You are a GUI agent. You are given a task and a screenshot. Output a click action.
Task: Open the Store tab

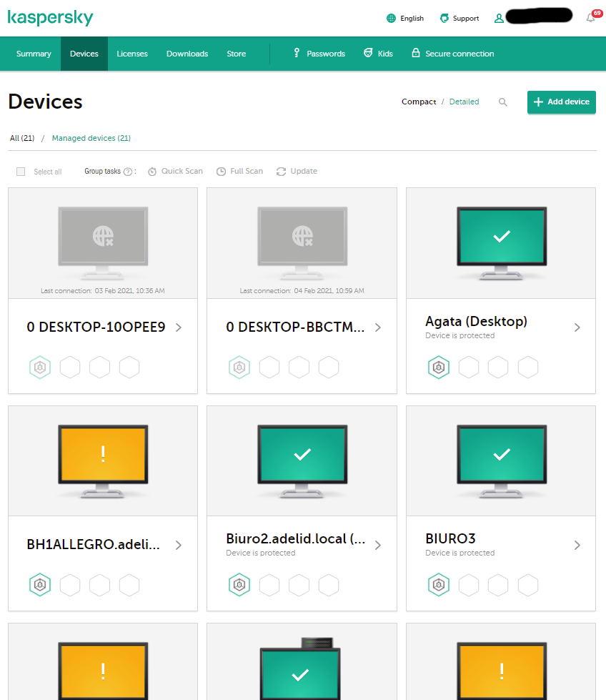(236, 54)
